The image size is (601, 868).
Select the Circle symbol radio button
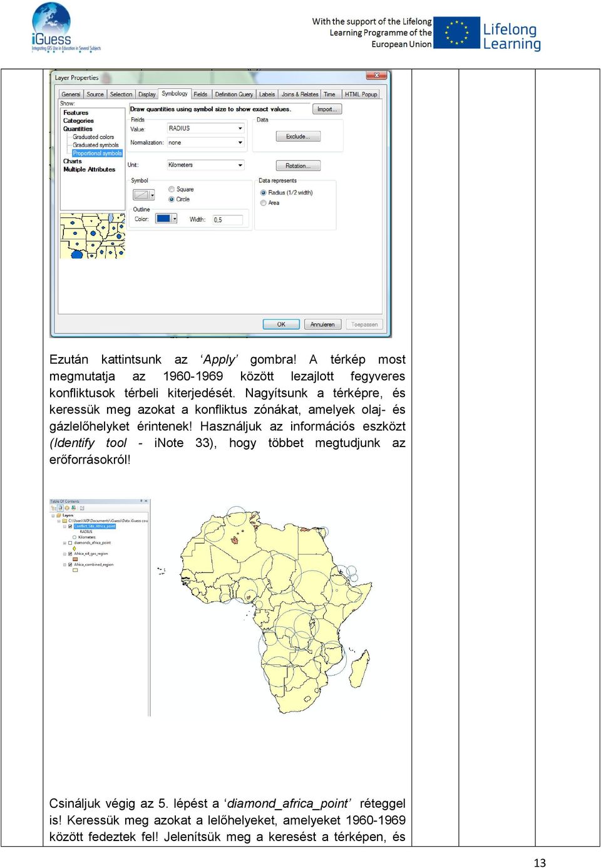coord(172,199)
